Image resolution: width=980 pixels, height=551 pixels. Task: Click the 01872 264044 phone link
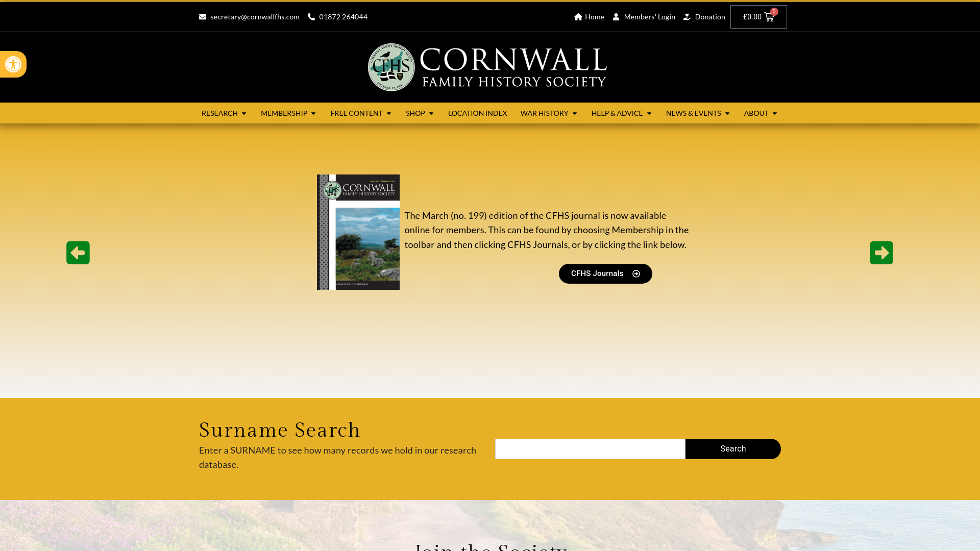343,17
